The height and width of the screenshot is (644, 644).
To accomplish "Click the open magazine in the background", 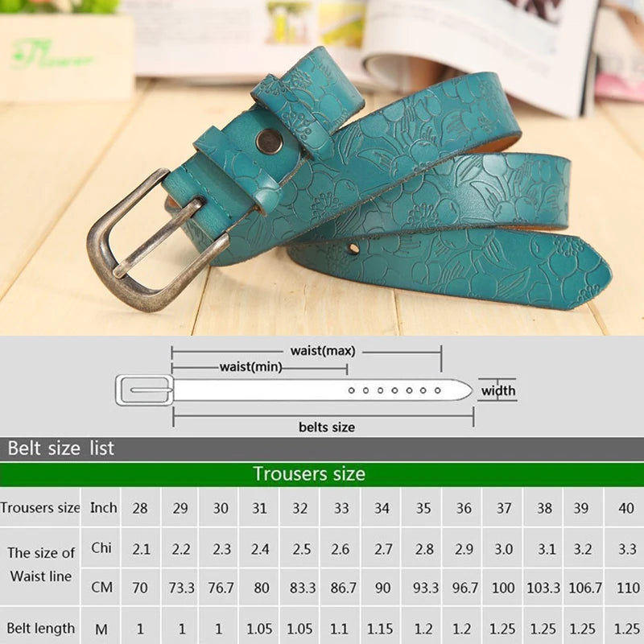I will [x=481, y=45].
